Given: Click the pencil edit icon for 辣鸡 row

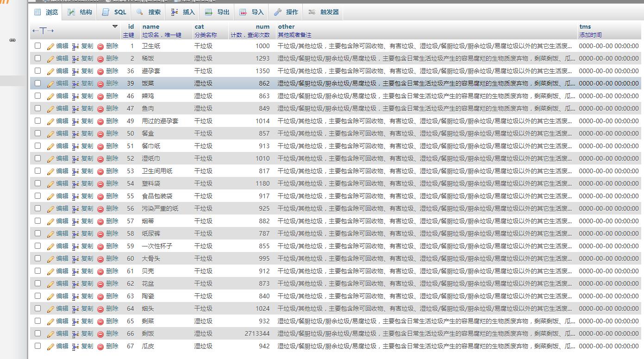Looking at the screenshot, I should pyautogui.click(x=50, y=96).
